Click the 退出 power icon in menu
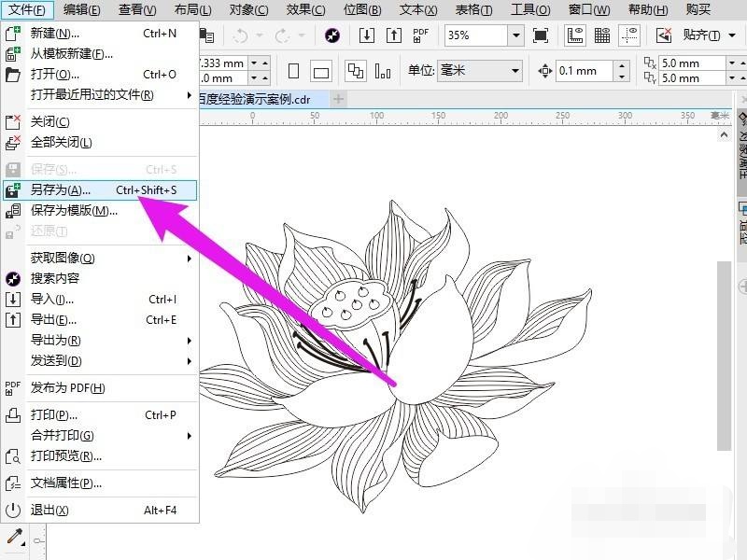The image size is (747, 560). point(13,511)
